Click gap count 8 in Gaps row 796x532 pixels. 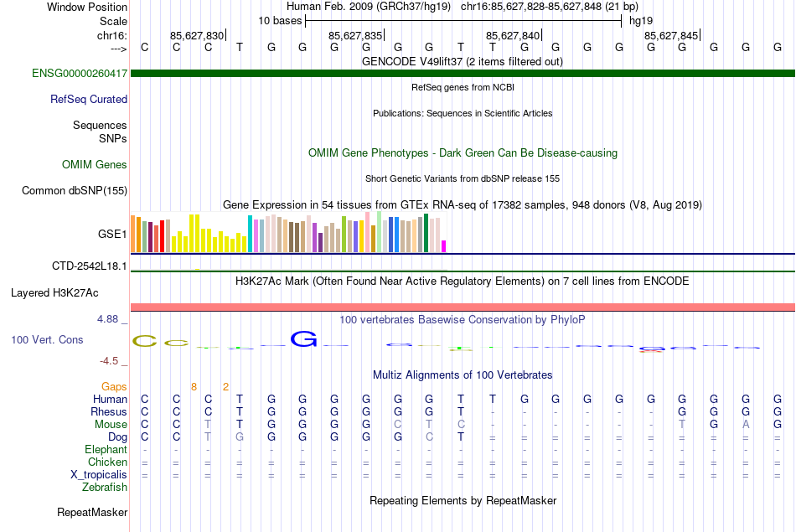coord(194,387)
